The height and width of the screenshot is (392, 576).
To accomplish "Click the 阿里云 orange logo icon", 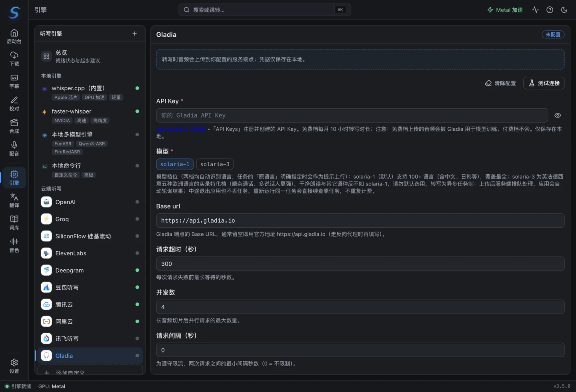I will coord(46,321).
